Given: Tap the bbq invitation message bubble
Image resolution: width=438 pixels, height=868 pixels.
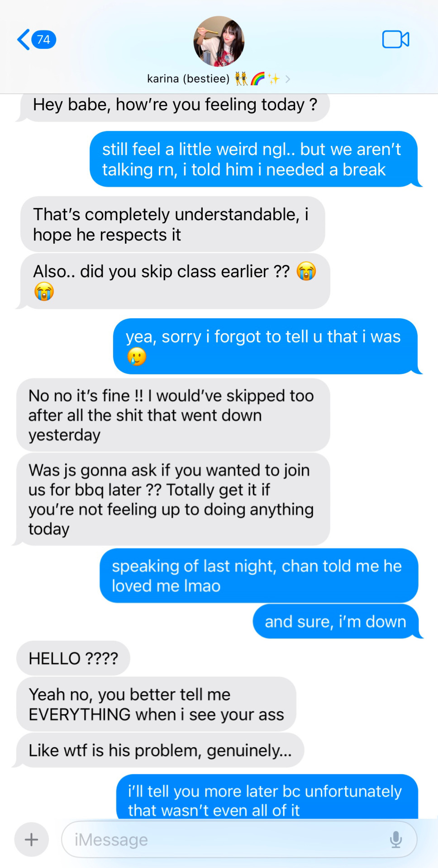Looking at the screenshot, I should (x=173, y=500).
